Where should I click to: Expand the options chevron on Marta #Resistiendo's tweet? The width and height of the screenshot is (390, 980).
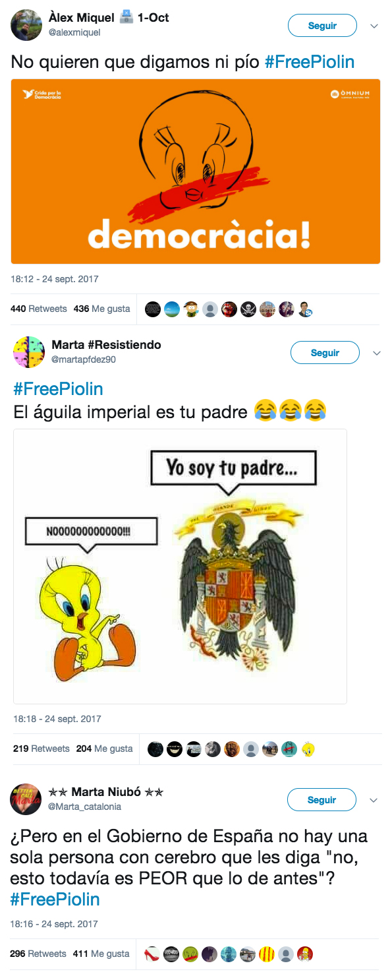(x=377, y=353)
